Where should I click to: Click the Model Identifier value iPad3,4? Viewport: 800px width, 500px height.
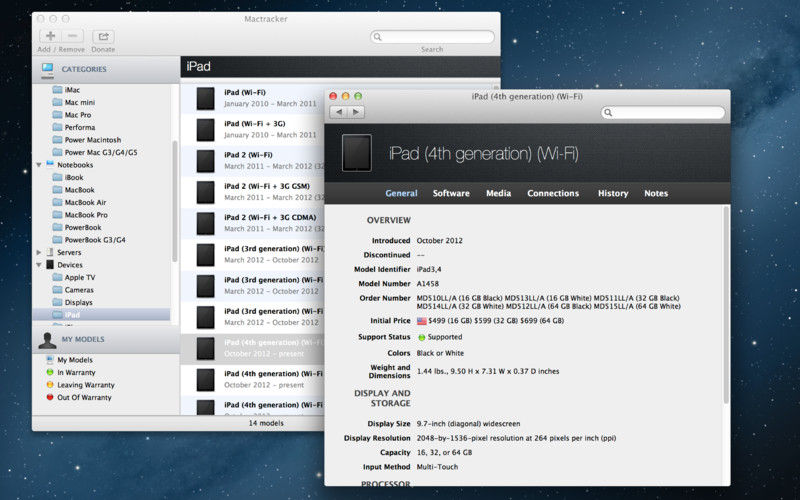pyautogui.click(x=429, y=269)
